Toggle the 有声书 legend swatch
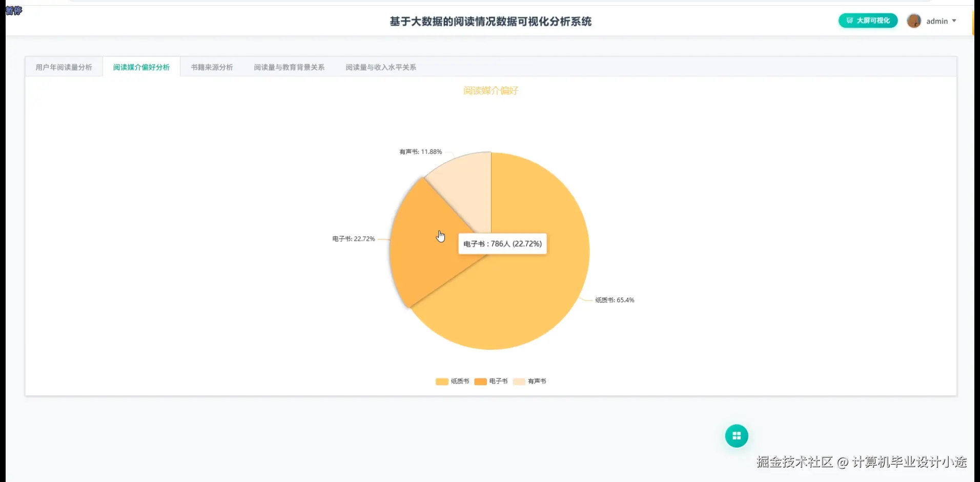The height and width of the screenshot is (482, 980). pyautogui.click(x=518, y=381)
